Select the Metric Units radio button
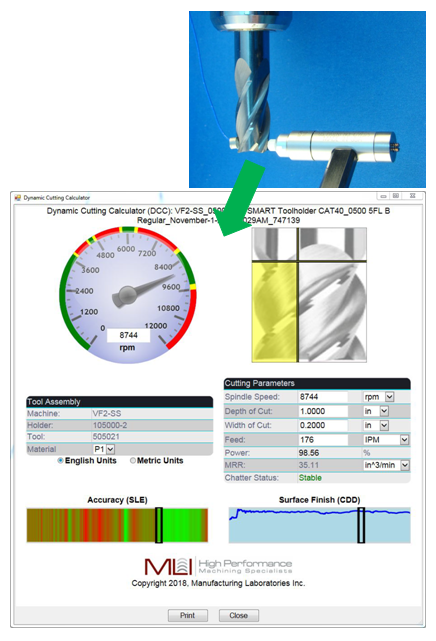Image resolution: width=436 pixels, height=641 pixels. (x=133, y=461)
